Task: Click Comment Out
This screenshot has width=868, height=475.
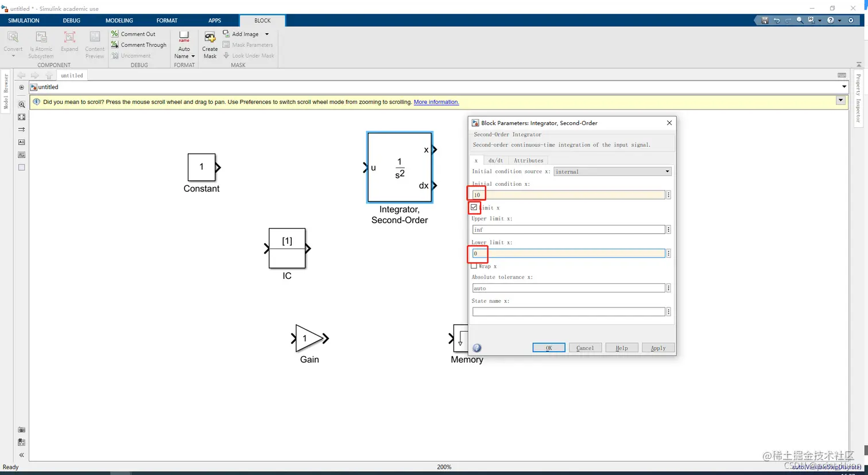Action: [133, 34]
